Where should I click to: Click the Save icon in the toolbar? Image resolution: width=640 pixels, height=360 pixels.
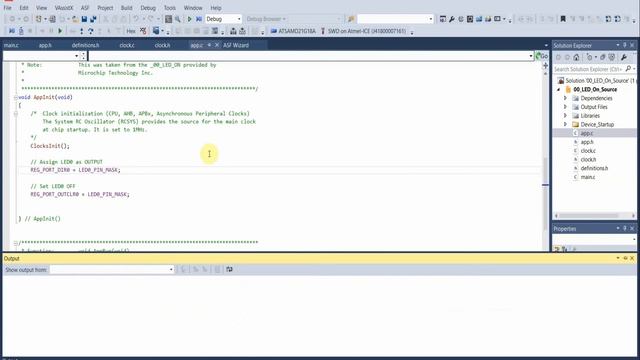[x=84, y=19]
